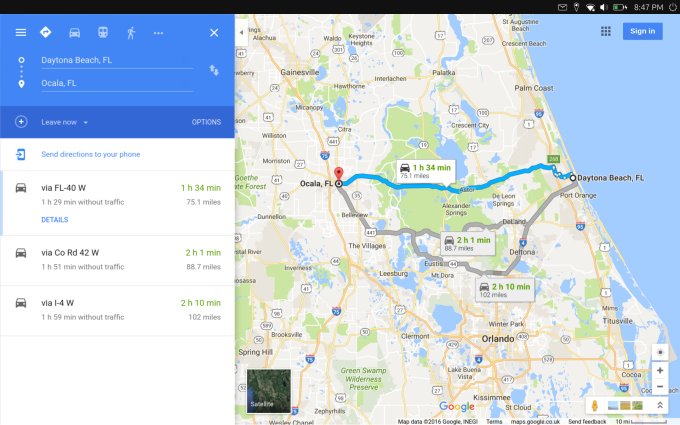The width and height of the screenshot is (680, 425).
Task: Open Google apps grid
Action: pos(605,31)
